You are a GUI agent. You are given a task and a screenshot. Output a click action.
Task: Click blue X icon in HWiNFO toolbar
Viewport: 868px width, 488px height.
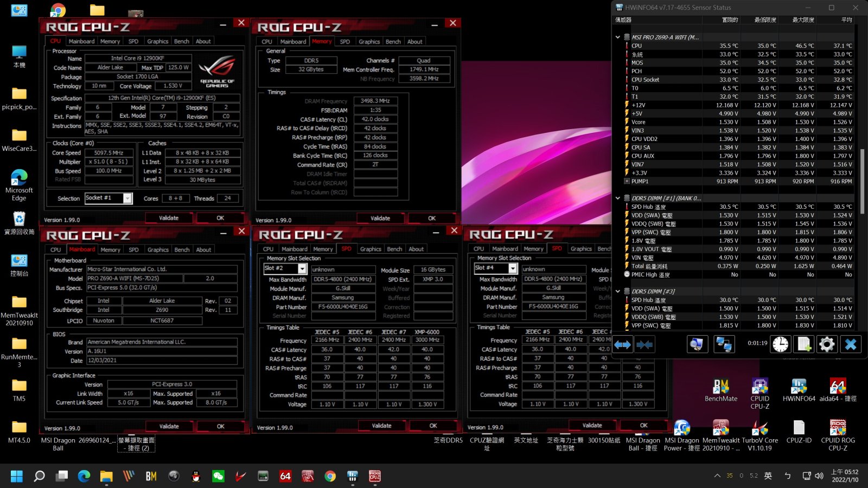tap(851, 344)
